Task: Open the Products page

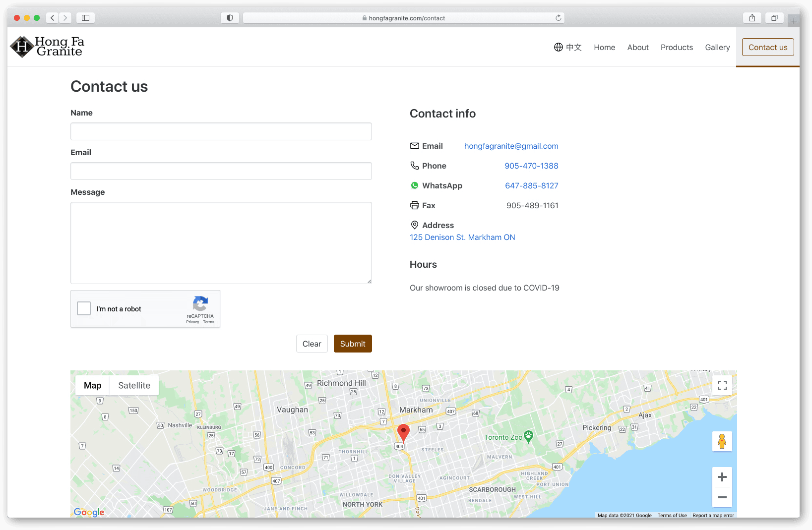Action: [x=677, y=47]
